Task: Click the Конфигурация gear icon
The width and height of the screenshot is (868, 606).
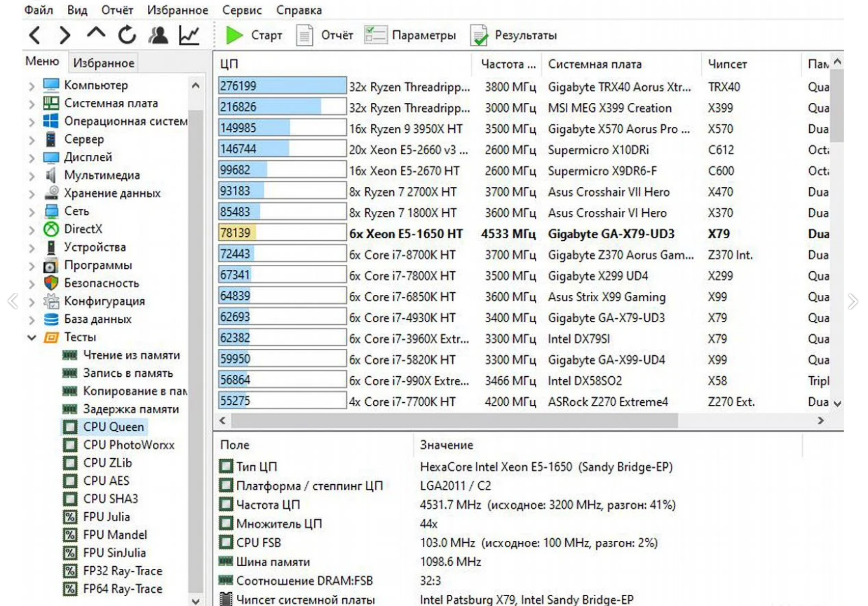Action: point(51,301)
